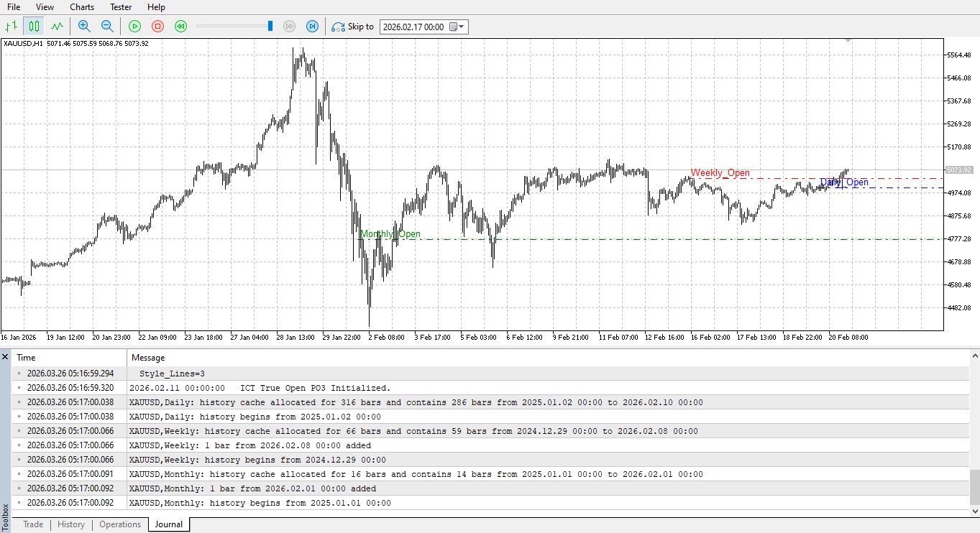Click the timestamp 05:16:59.294 in the journal
This screenshot has height=533, width=980.
70,374
